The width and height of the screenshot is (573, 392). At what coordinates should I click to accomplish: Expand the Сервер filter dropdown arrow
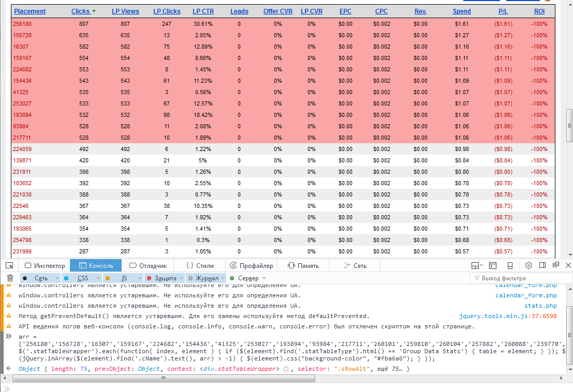tap(264, 278)
